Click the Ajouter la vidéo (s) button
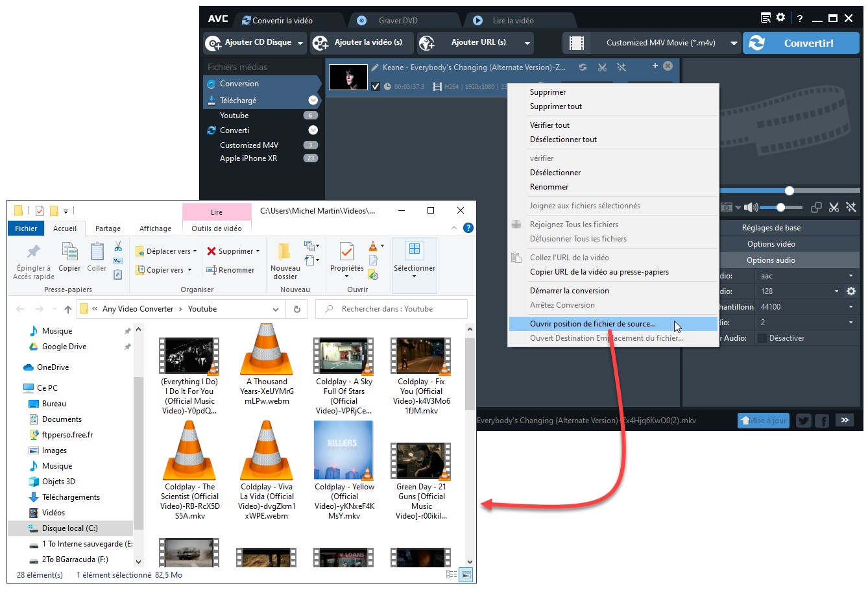Image resolution: width=868 pixels, height=590 pixels. (359, 43)
